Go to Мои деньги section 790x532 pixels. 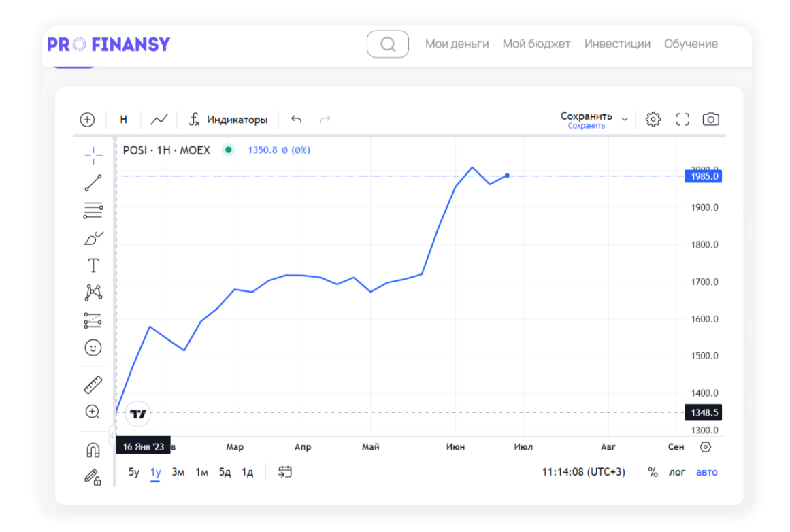coord(457,44)
